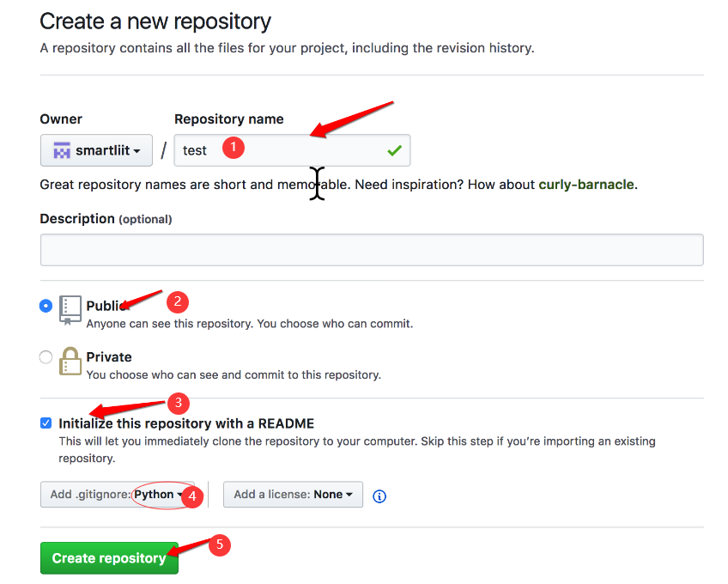Use the suggested name curly-barnacle
This screenshot has height=584, width=728.
click(x=586, y=185)
